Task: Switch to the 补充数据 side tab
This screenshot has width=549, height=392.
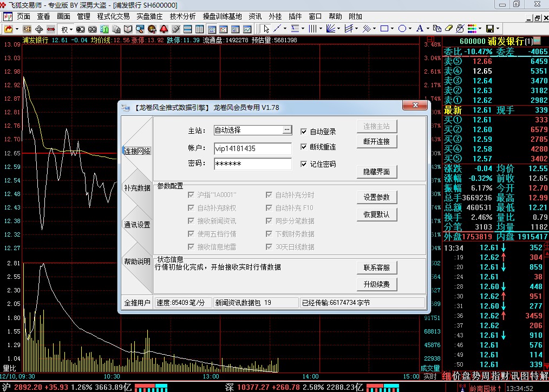Action: coord(137,188)
